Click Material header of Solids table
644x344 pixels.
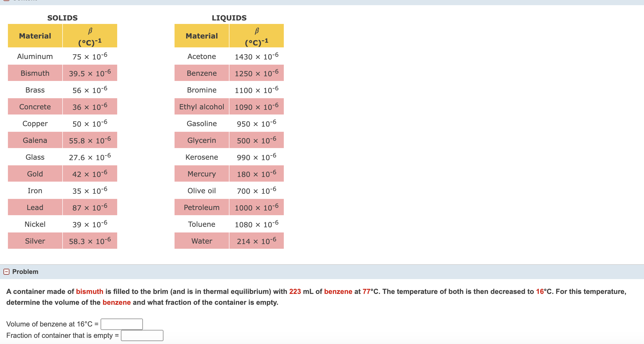(x=35, y=36)
